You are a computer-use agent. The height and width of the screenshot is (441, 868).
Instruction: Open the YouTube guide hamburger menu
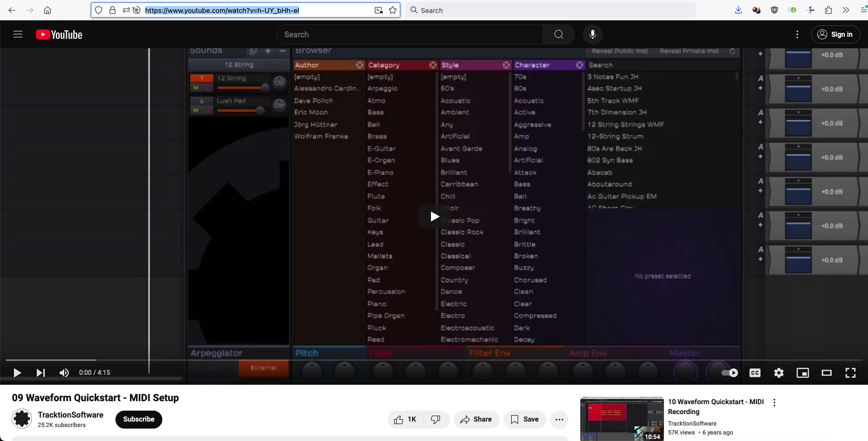[18, 34]
